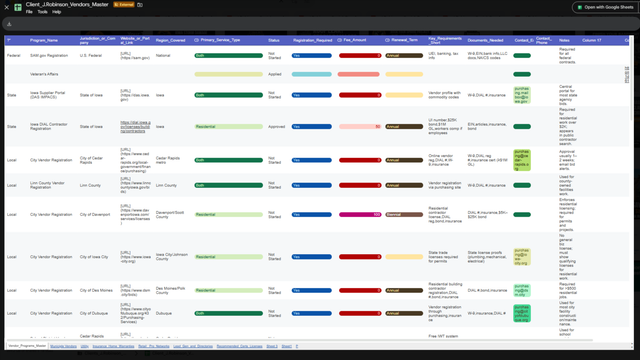Click the folder icon next to External badge
Screen dimensions: 640x360
coord(140,5)
